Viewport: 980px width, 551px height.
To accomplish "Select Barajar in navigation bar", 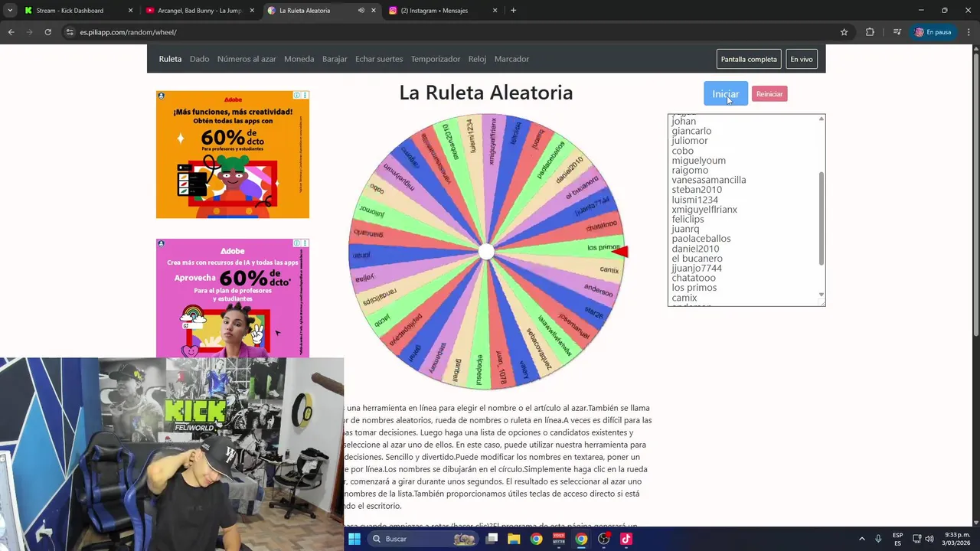I will [x=335, y=59].
